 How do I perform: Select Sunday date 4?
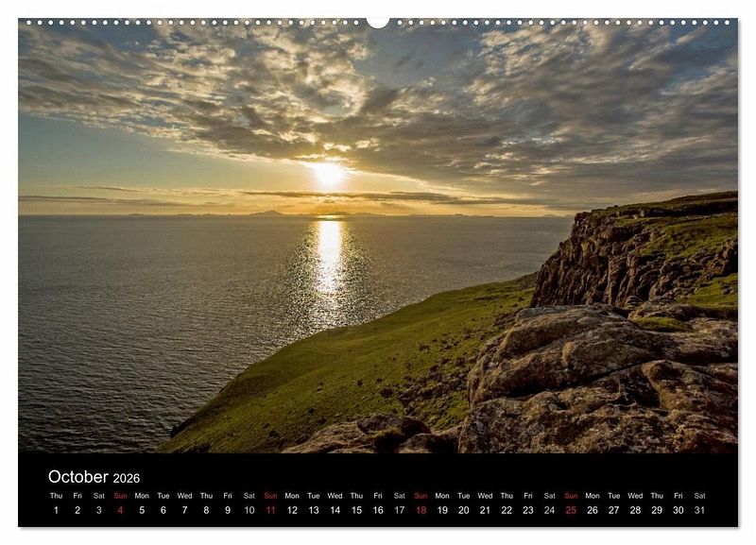point(121,510)
